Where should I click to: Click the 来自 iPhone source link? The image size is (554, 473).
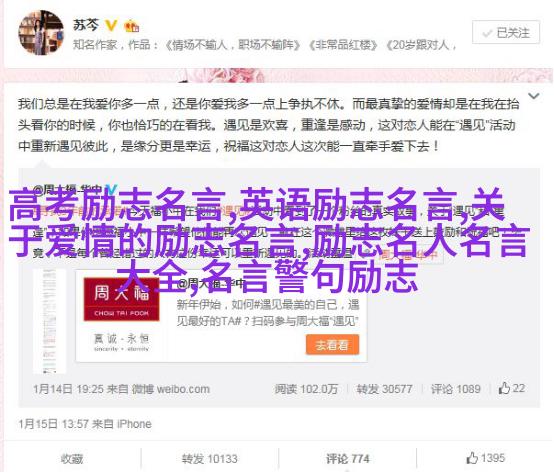click(x=122, y=424)
